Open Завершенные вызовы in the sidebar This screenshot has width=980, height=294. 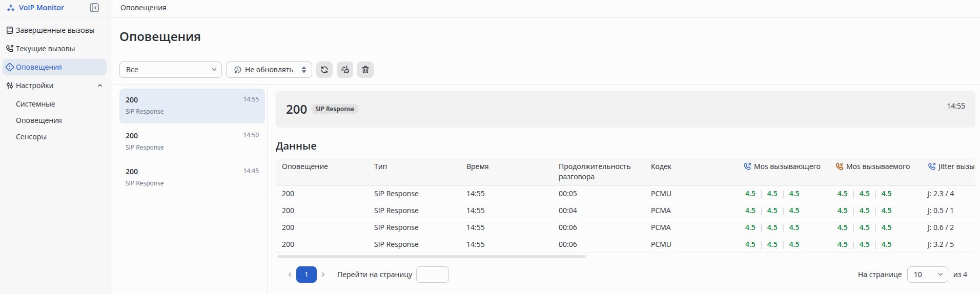[55, 30]
